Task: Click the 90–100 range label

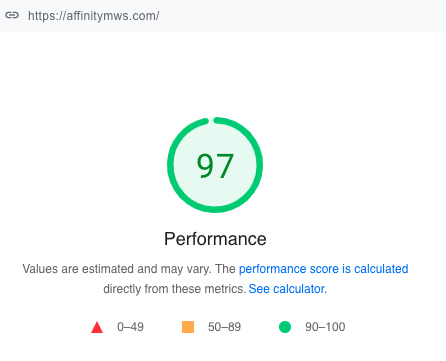Action: click(x=325, y=327)
